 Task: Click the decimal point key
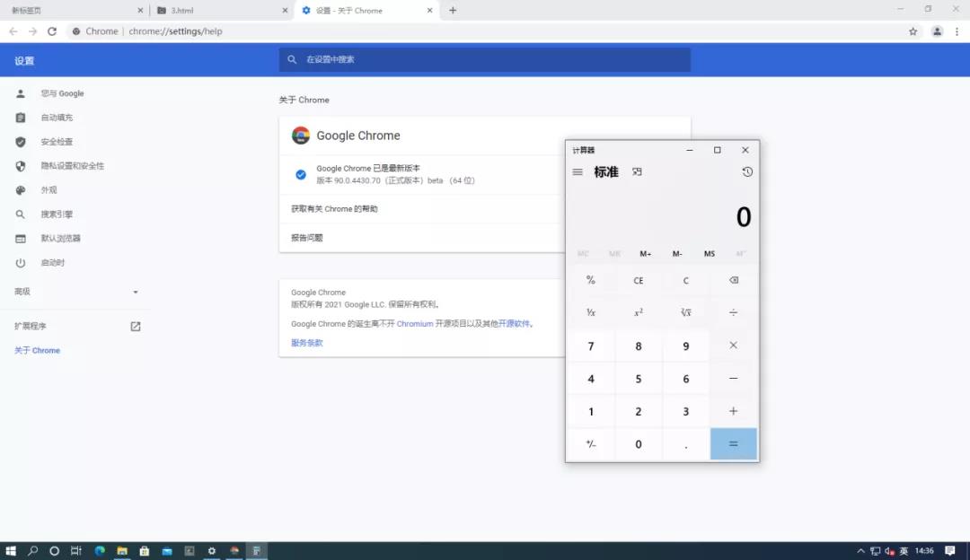(685, 444)
